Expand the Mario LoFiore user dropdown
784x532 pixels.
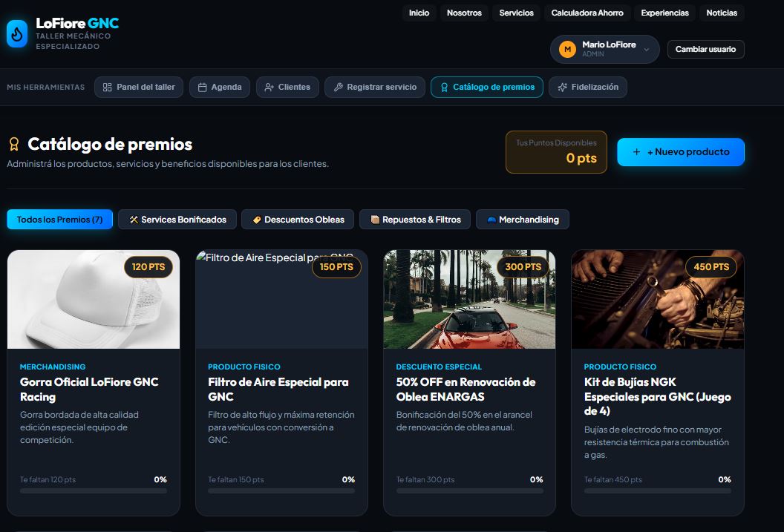point(647,50)
